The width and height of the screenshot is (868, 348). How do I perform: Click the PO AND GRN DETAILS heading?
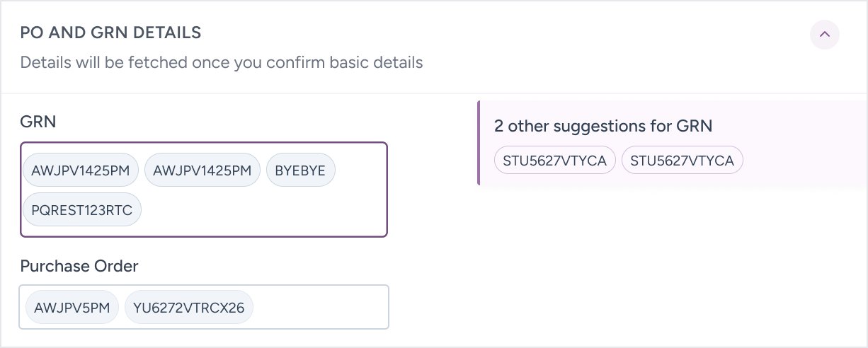pyautogui.click(x=110, y=33)
